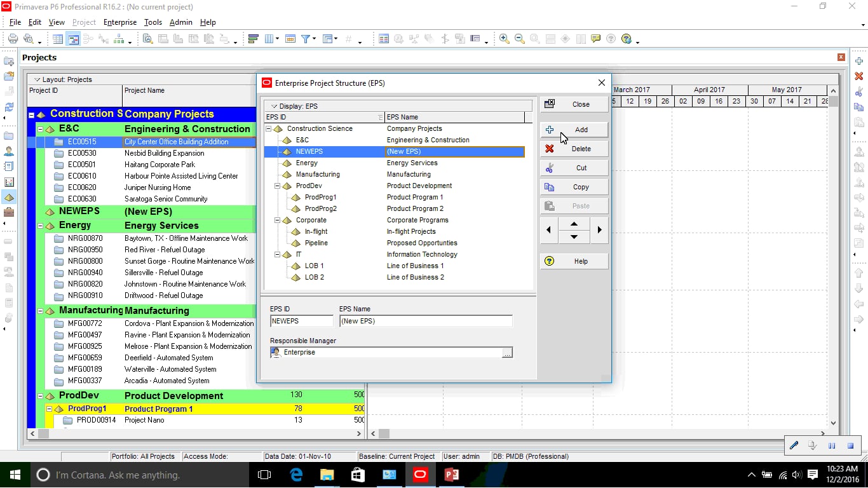Click the Add button in EPS dialog
The height and width of the screenshot is (488, 868).
pyautogui.click(x=574, y=130)
